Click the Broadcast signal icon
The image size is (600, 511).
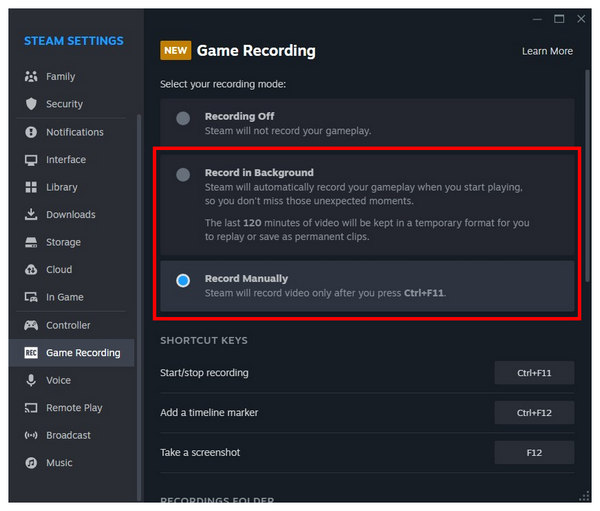click(x=31, y=435)
